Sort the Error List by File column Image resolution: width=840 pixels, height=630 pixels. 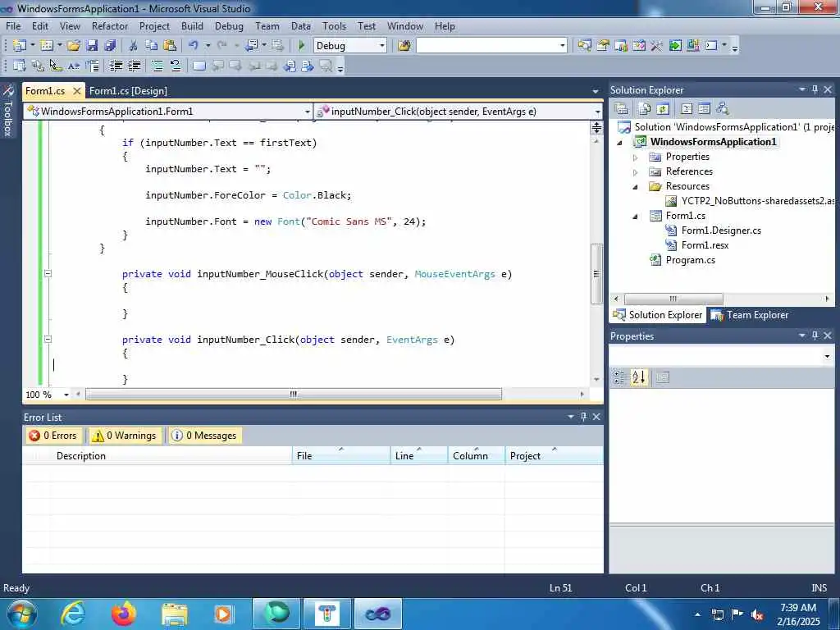click(x=341, y=456)
